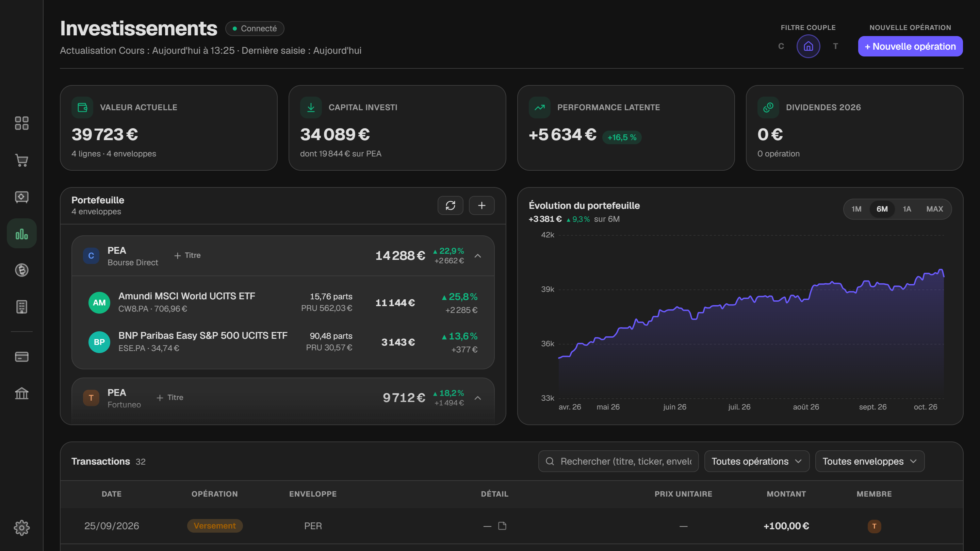Switch chart range to MAX
Viewport: 980px width, 551px height.
tap(934, 209)
